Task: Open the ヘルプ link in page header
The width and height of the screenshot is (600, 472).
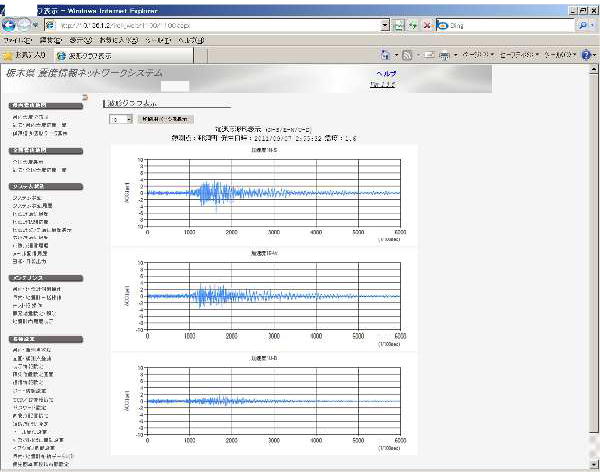Action: (386, 74)
